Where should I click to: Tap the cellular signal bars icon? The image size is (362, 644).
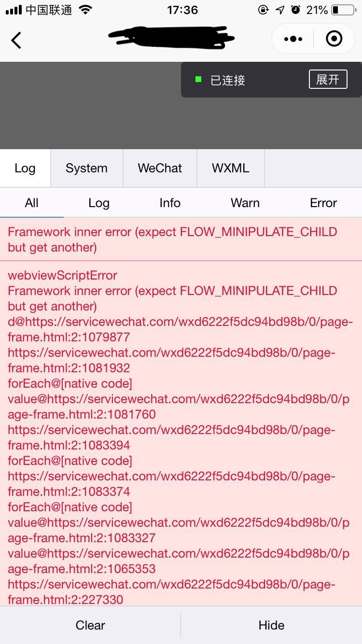click(x=14, y=10)
